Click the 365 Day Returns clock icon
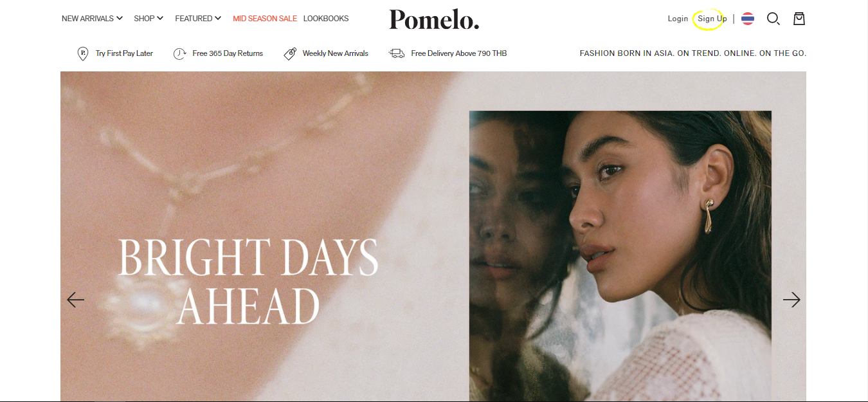The height and width of the screenshot is (402, 868). (x=180, y=53)
